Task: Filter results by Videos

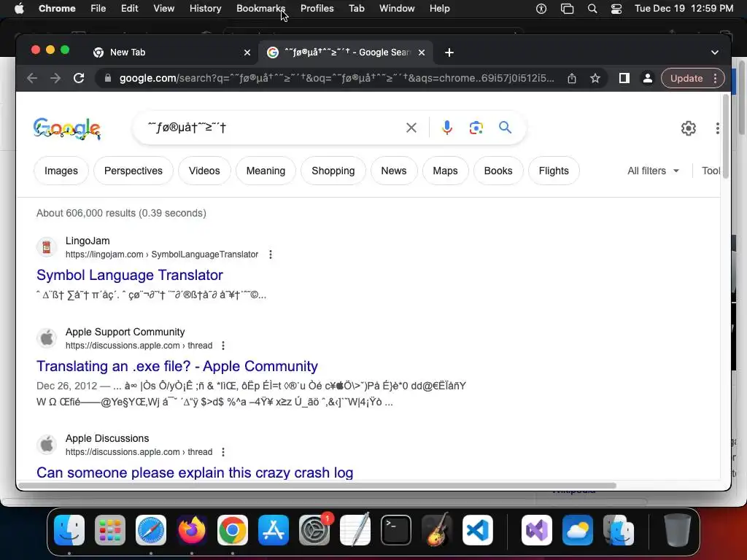Action: pyautogui.click(x=204, y=171)
